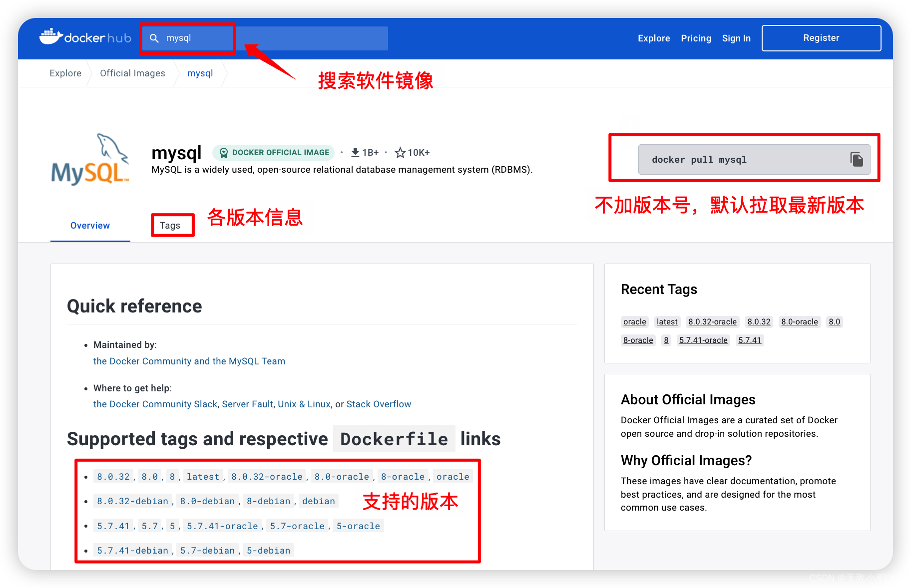Click the Why Official Images? heading
911x588 pixels.
(x=686, y=460)
